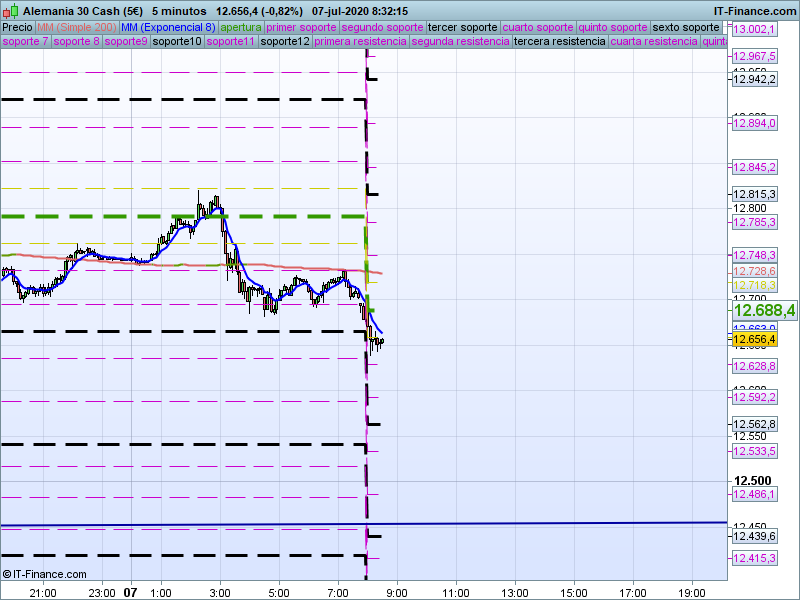Click the yellow 12.656,4 current price tag

755,340
